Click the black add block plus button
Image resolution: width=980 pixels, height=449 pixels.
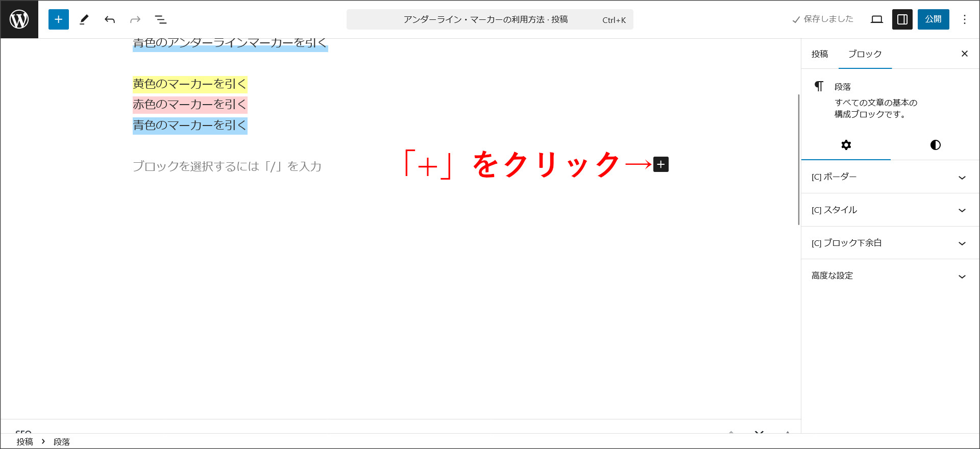(661, 164)
